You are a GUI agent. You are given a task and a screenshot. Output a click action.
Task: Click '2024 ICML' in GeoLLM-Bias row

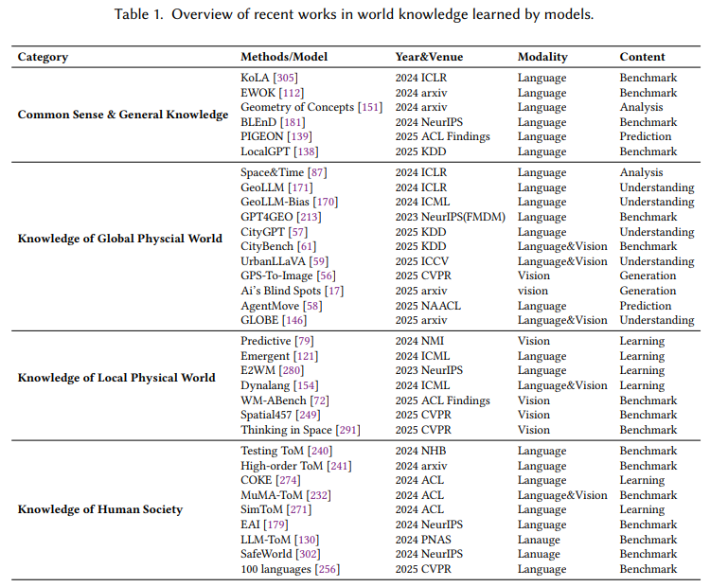tap(422, 202)
